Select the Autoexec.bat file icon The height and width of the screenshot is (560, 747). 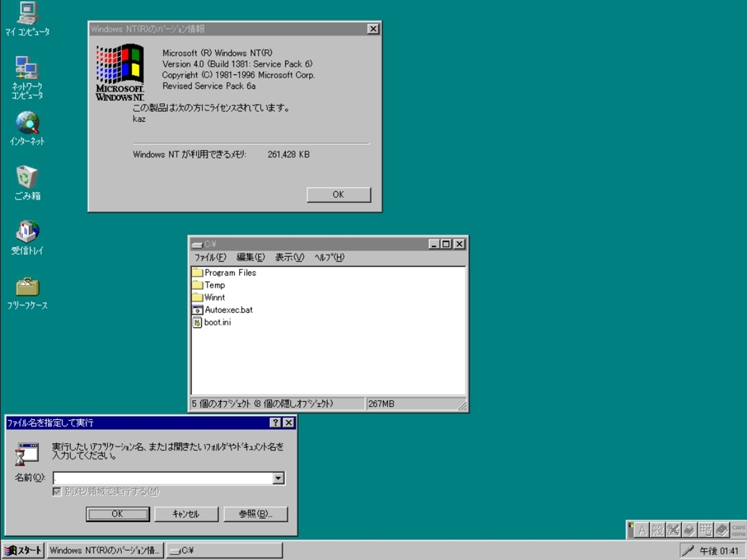[x=197, y=310]
